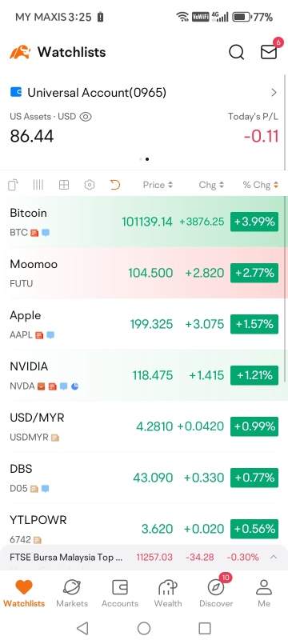Open the search magnifier icon
Viewport: 288px width, 644px height.
pyautogui.click(x=237, y=52)
